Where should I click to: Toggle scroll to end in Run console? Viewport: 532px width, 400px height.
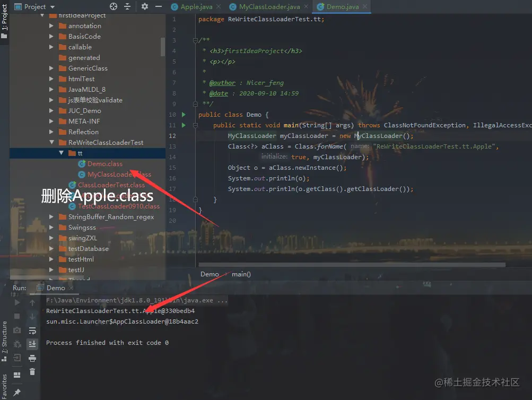[32, 344]
